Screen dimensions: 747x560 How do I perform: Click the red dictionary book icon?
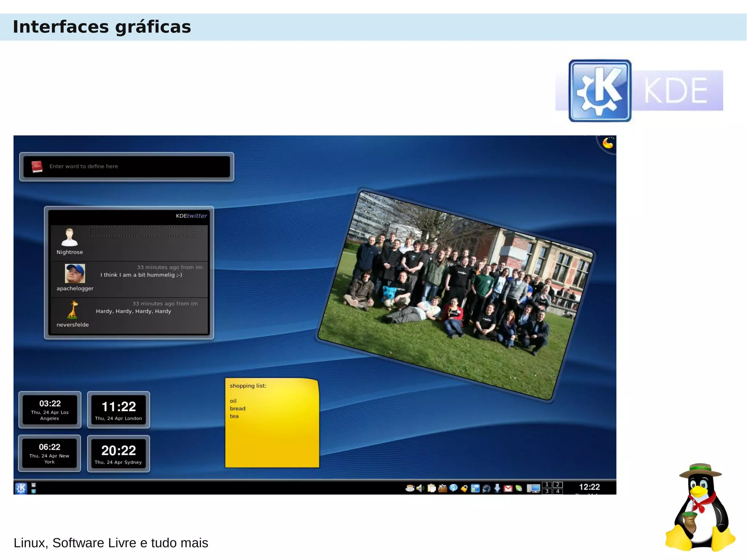pyautogui.click(x=37, y=167)
